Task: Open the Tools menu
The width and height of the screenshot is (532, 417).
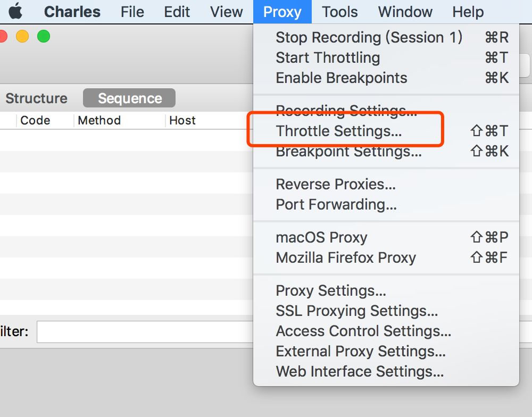Action: 339,12
